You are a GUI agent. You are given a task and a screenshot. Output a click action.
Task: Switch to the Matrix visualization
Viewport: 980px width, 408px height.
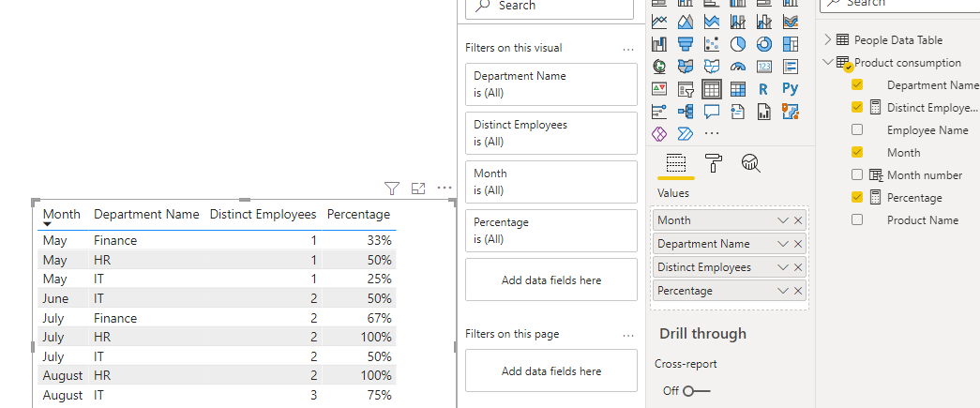[x=738, y=89]
